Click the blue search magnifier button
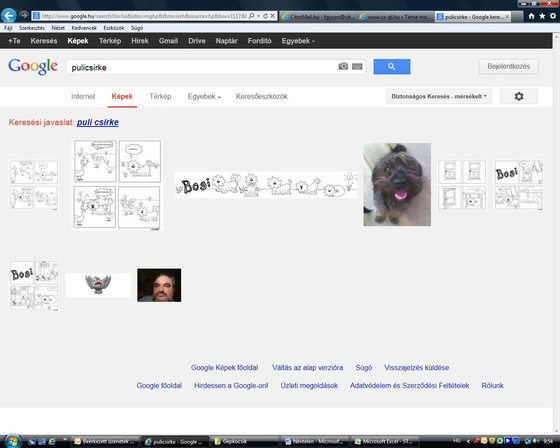The height and width of the screenshot is (448, 560). pos(392,67)
